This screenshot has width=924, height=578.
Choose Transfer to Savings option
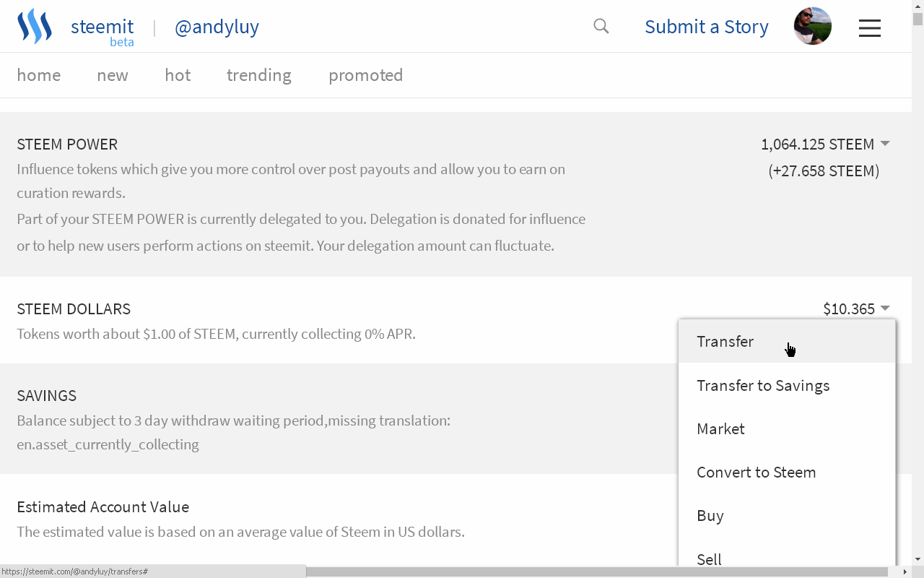[763, 386]
